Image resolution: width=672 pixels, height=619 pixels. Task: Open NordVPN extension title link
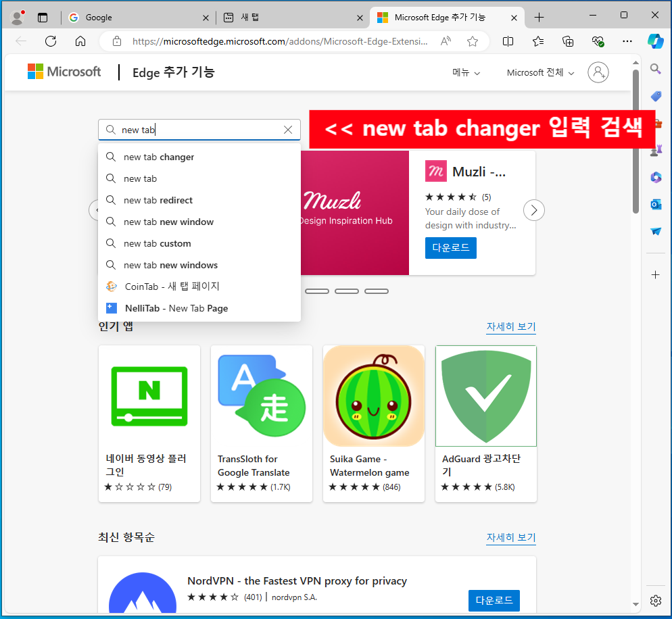[x=297, y=581]
